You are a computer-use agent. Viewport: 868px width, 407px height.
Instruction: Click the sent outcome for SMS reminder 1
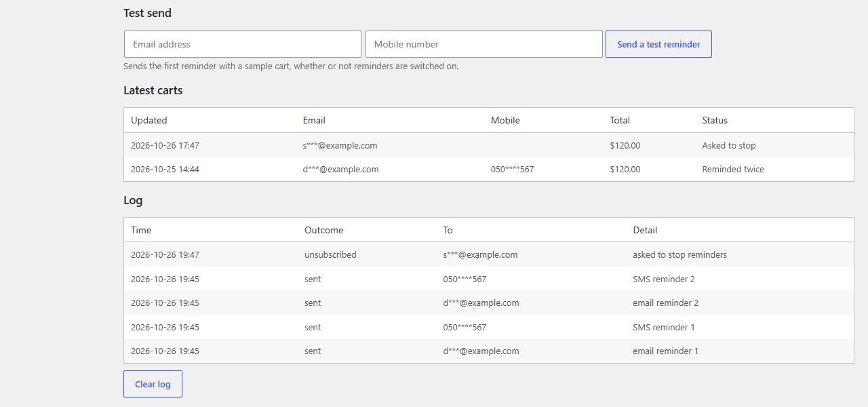[x=313, y=327]
